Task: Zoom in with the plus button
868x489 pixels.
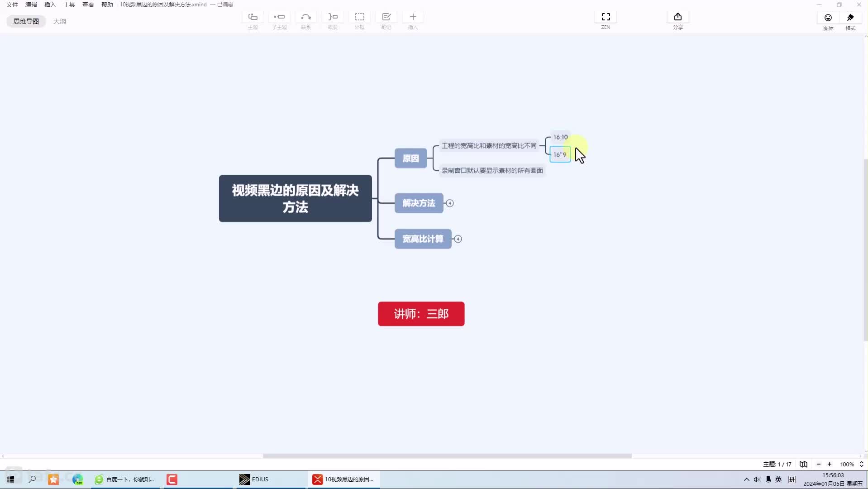Action: (x=830, y=464)
